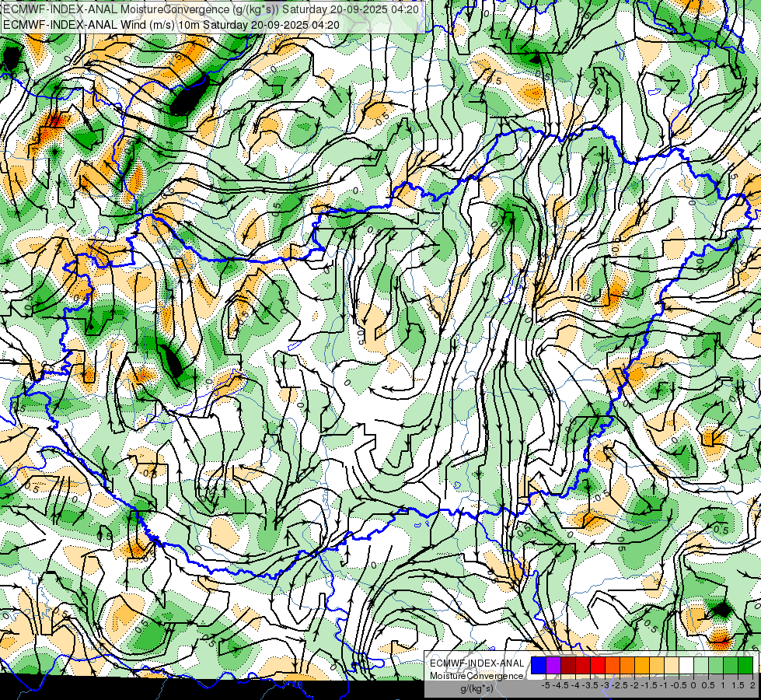761x700 pixels.
Task: Choose the orange swatch between -2.5 and -2
Action: click(x=627, y=666)
